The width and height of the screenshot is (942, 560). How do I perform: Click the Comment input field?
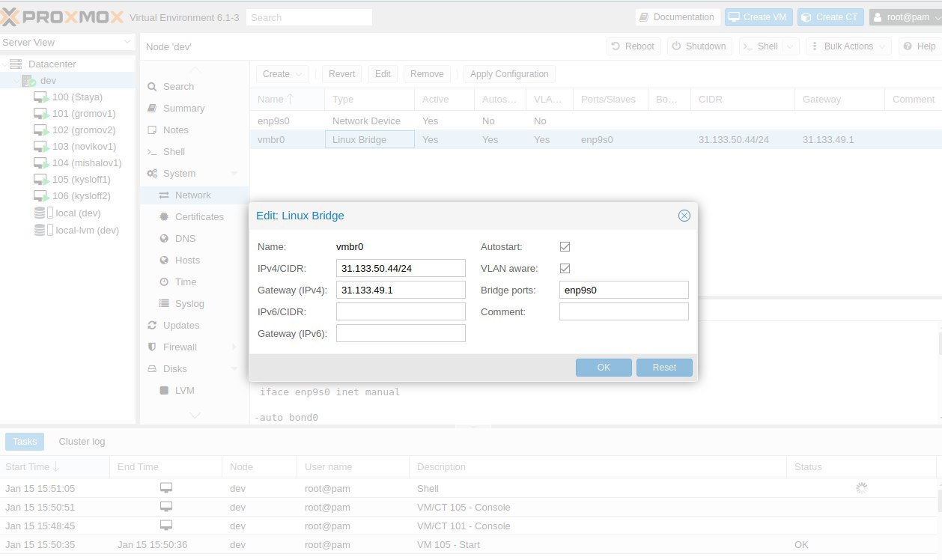(x=624, y=311)
